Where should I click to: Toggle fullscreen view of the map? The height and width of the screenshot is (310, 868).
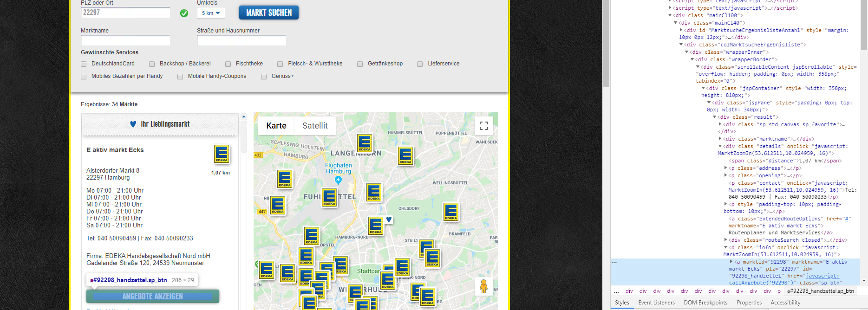484,126
